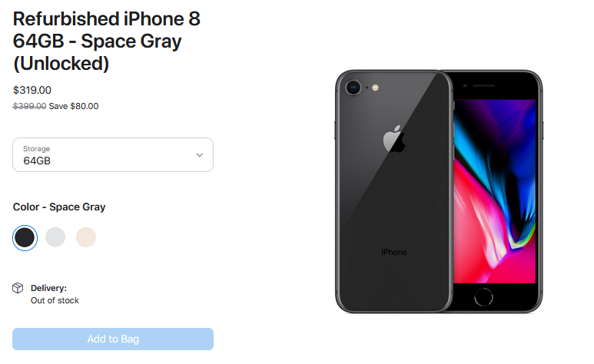Click the home button on the phone front
The image size is (594, 364).
(x=483, y=297)
